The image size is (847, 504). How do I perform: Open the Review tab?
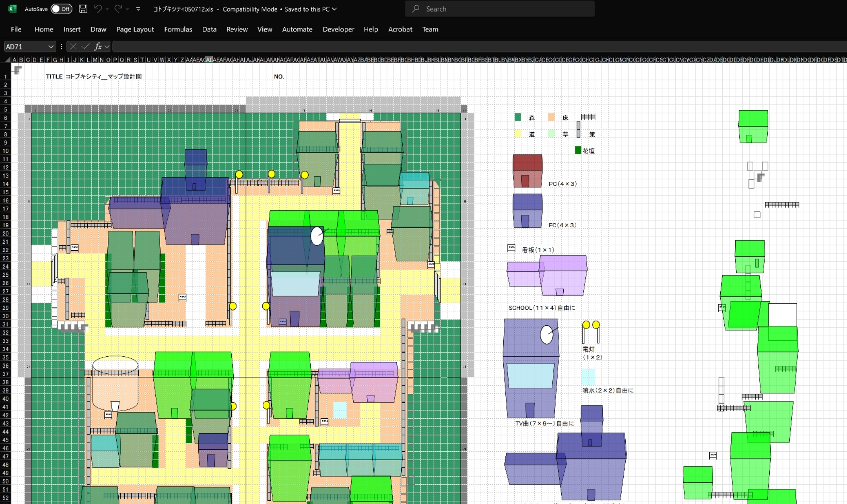237,29
